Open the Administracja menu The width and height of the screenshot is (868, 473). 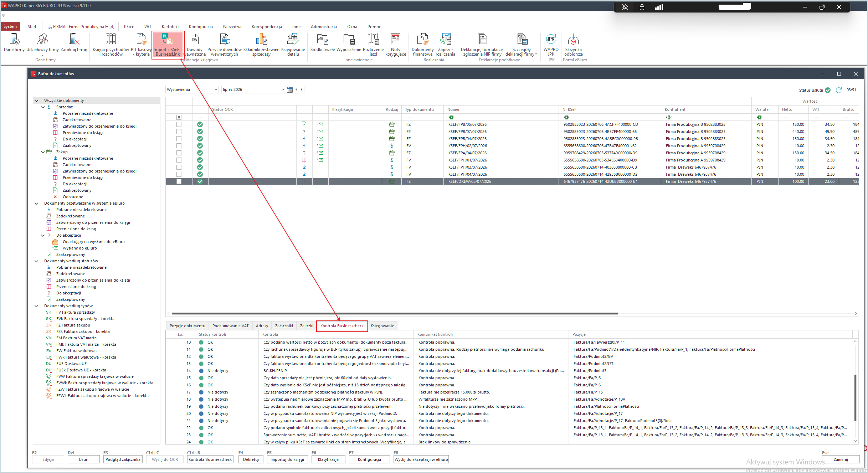[324, 27]
